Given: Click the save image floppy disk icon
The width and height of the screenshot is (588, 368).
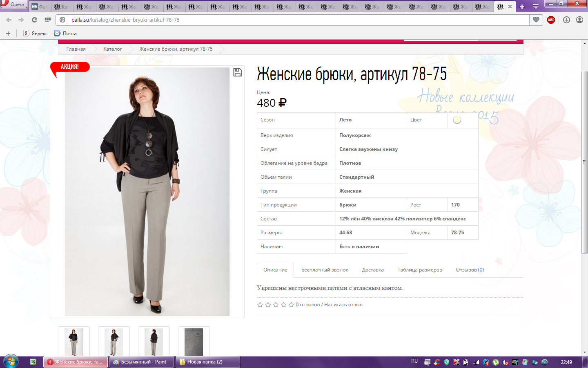Looking at the screenshot, I should (x=237, y=72).
